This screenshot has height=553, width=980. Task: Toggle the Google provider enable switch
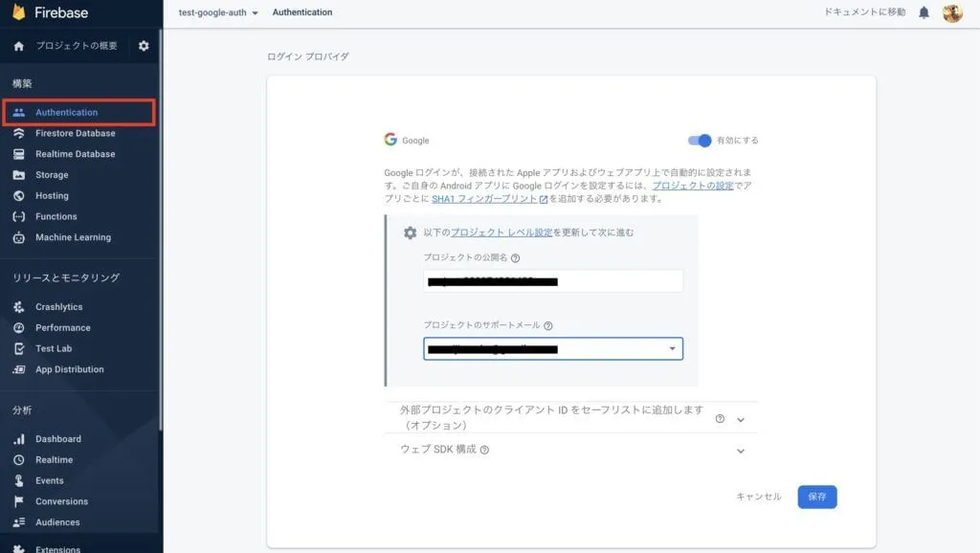701,141
